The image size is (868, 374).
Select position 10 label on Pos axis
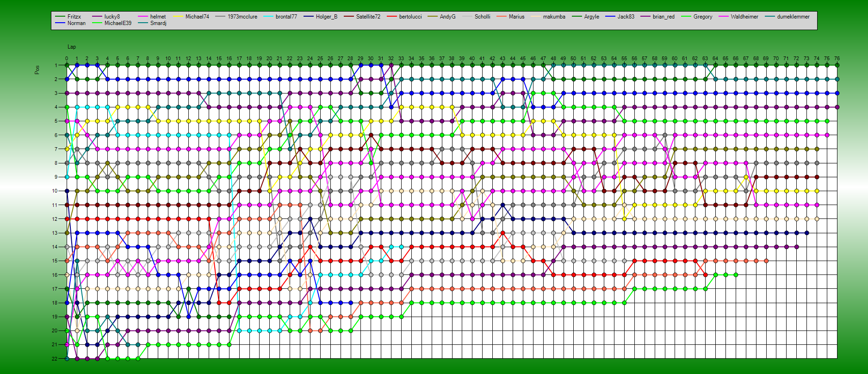[x=55, y=191]
